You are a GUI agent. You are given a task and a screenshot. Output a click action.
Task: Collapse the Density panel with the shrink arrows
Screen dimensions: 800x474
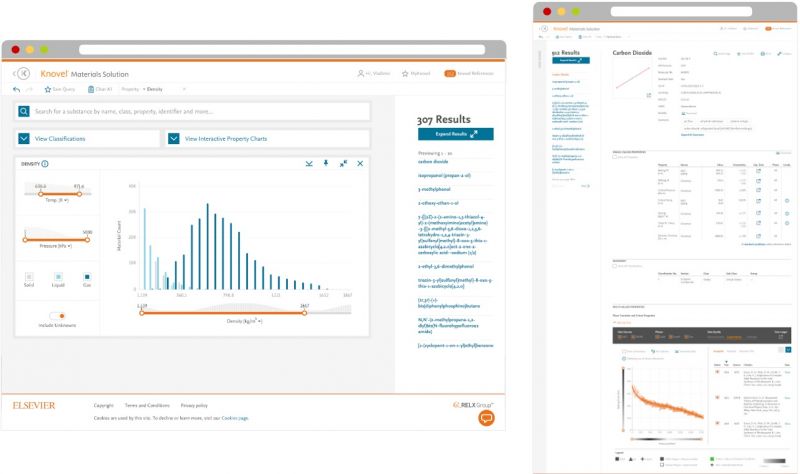point(343,163)
